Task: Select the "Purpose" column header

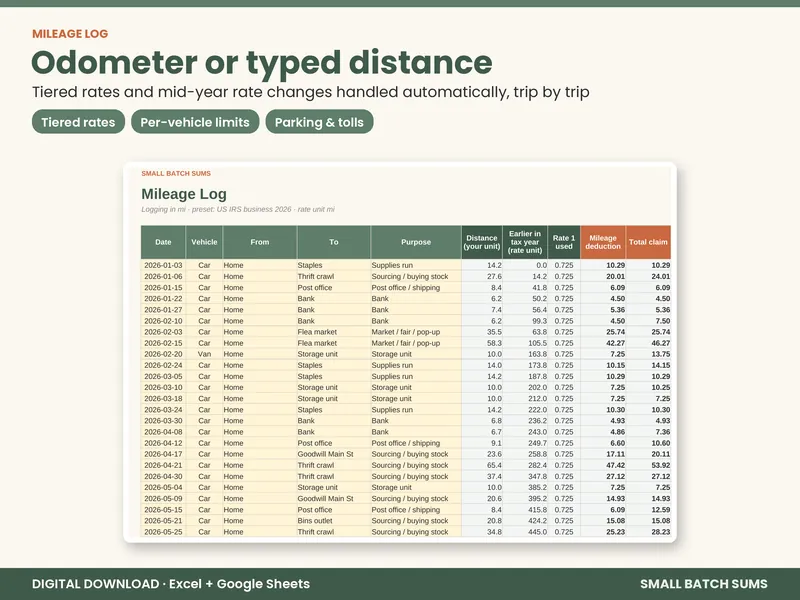Action: pos(416,242)
